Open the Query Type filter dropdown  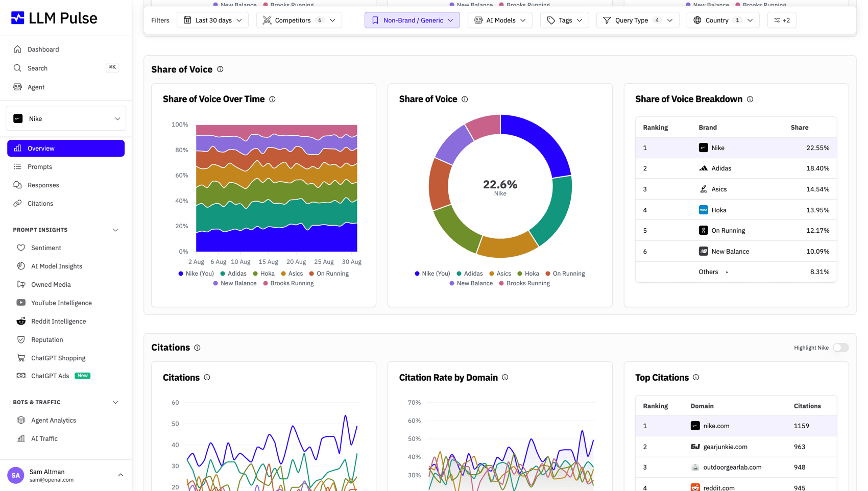(x=638, y=20)
